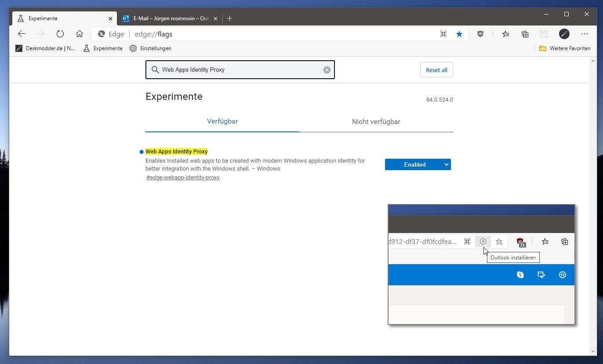Screen dimensions: 603x364
Task: Click the Skype icon in Outlook header
Action: click(x=520, y=275)
